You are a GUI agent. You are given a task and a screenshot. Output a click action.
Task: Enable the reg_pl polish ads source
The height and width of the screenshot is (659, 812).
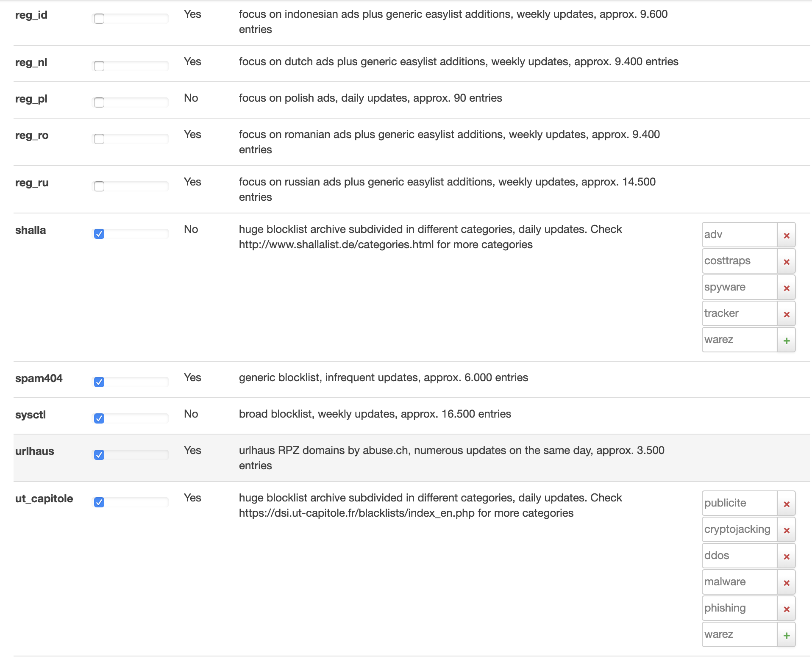point(99,102)
